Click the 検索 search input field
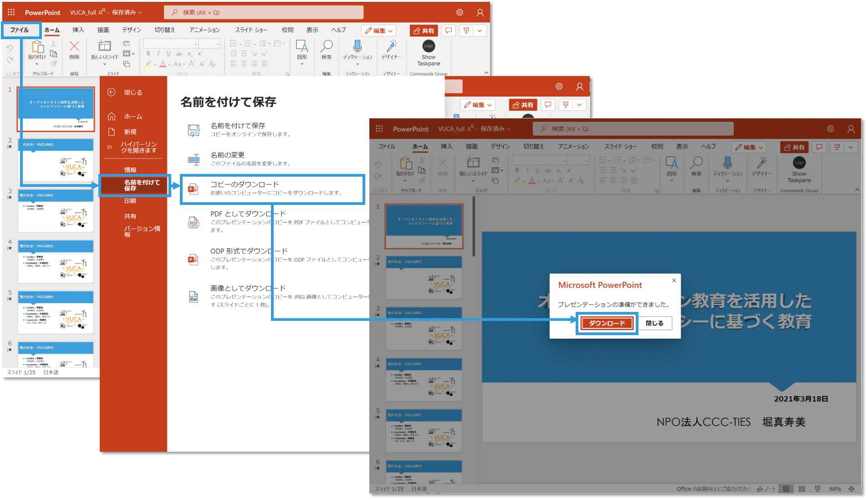 264,12
